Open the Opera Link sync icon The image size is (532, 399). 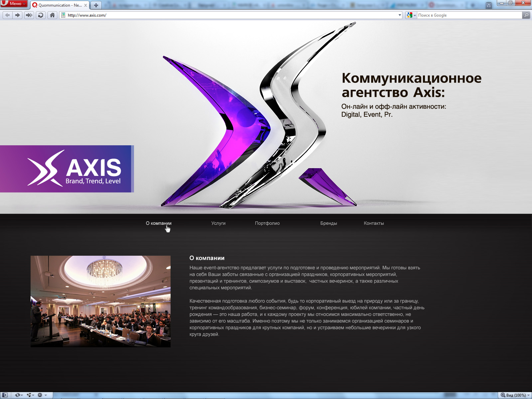[x=19, y=395]
